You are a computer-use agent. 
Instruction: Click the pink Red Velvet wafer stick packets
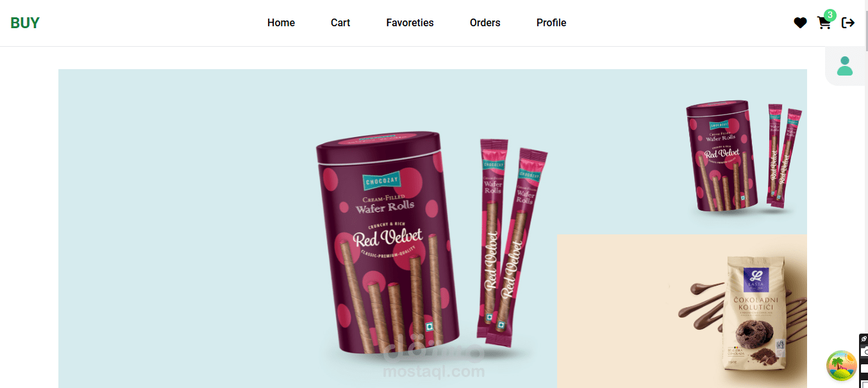[x=511, y=242]
